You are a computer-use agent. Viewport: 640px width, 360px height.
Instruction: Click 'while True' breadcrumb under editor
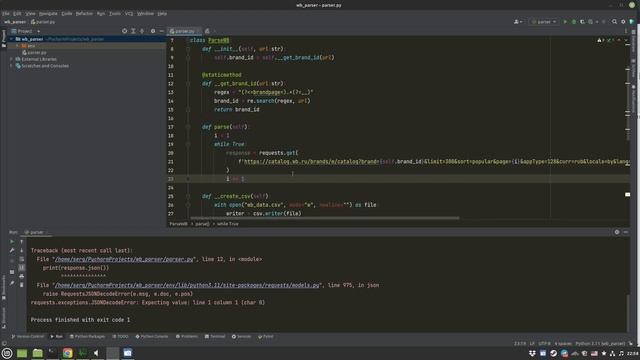(228, 224)
